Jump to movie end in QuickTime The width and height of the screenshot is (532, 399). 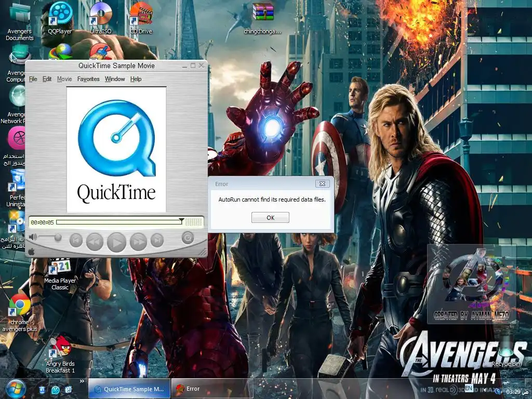(157, 241)
